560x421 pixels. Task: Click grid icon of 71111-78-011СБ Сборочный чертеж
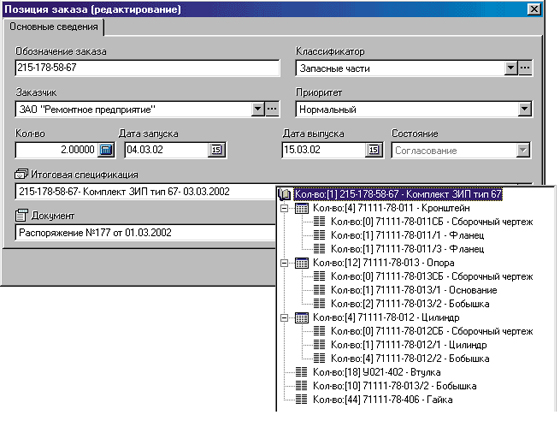click(319, 222)
